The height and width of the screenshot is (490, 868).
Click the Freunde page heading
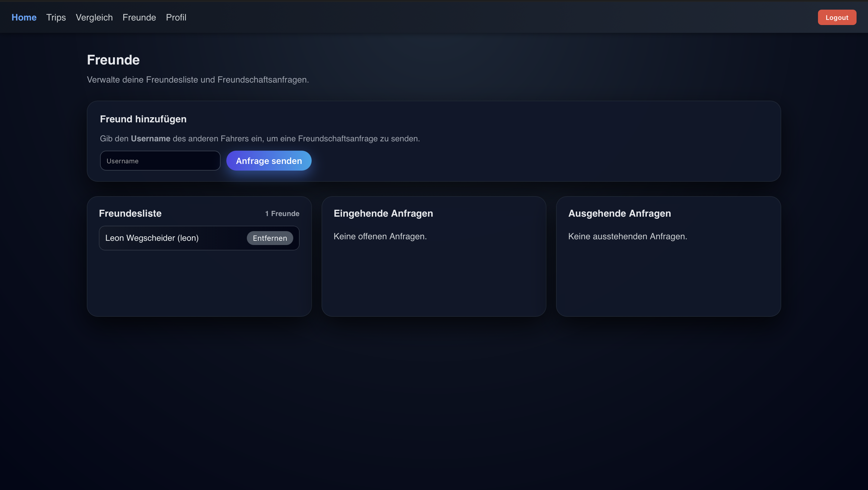click(113, 60)
